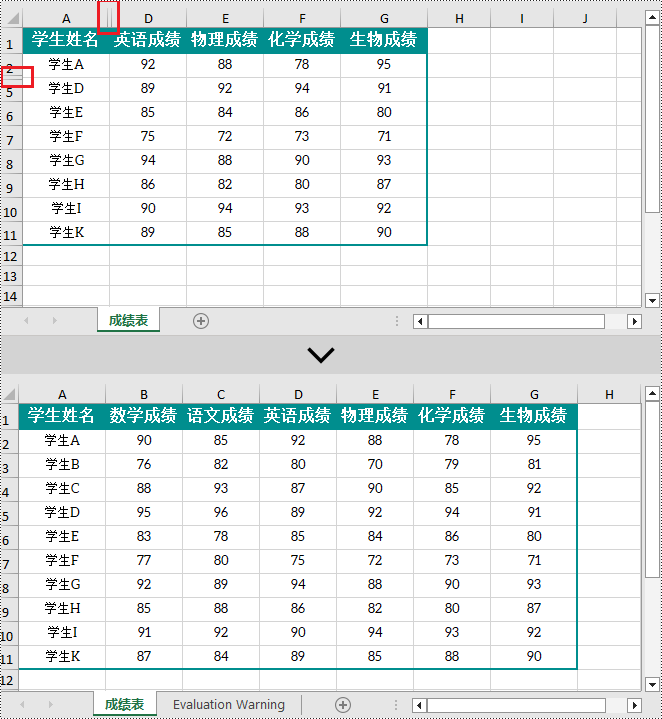The image size is (662, 719).
Task: Select 学生C's 英语成绩 cell with value 87
Action: coord(298,488)
